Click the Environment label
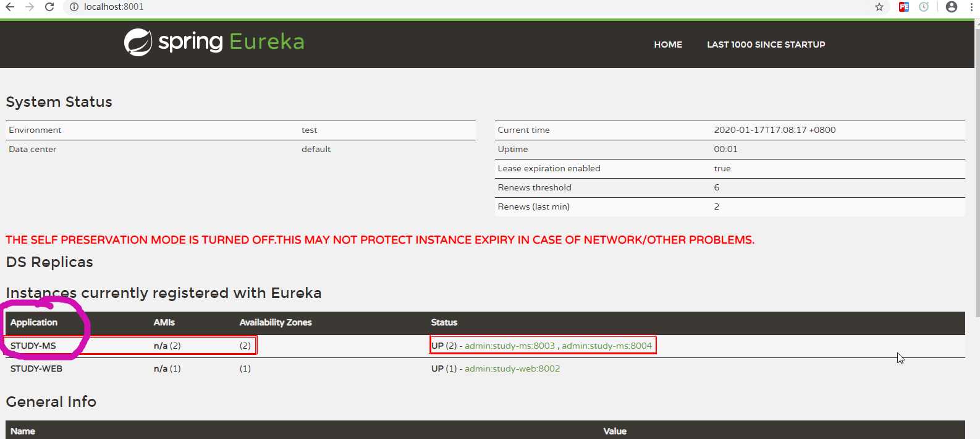 tap(35, 130)
